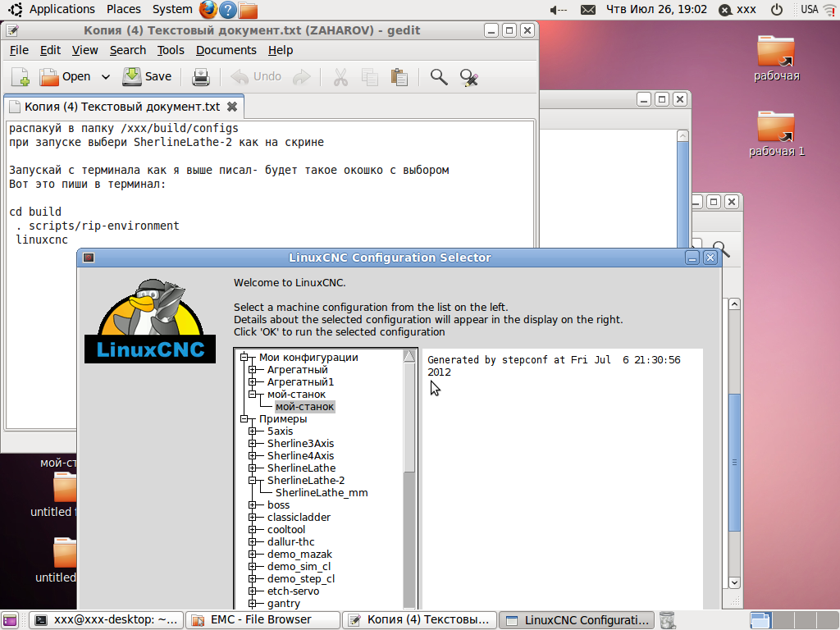Expand the classicladder node
The image size is (840, 630).
click(253, 518)
